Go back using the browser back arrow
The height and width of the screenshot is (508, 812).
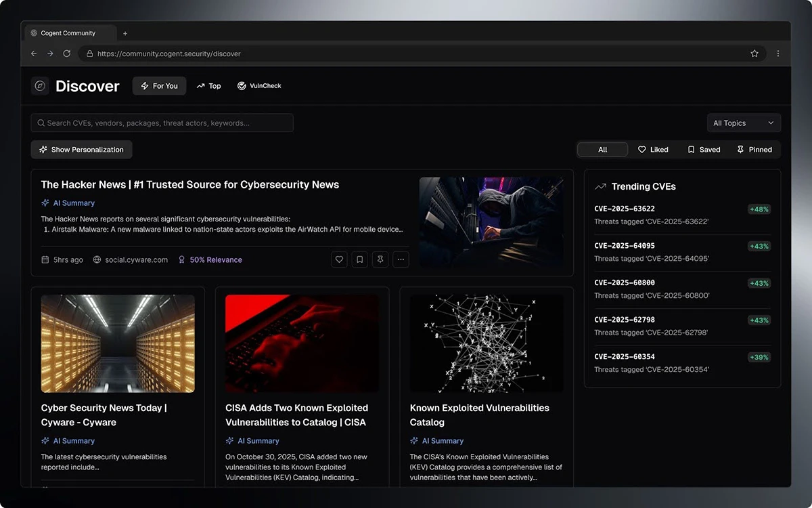34,54
